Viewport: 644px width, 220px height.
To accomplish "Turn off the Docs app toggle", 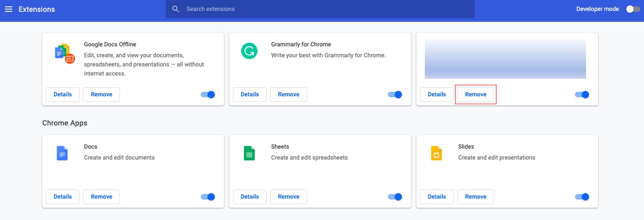I will pyautogui.click(x=208, y=197).
